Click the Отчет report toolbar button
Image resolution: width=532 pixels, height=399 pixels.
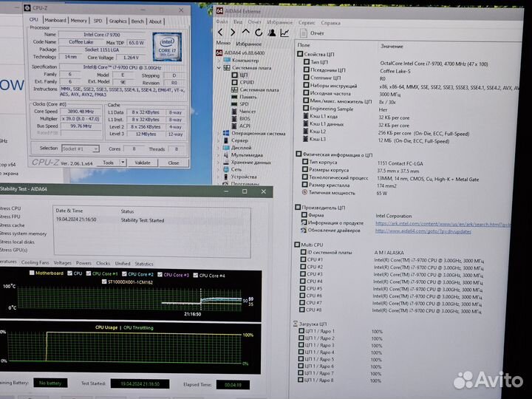[312, 33]
